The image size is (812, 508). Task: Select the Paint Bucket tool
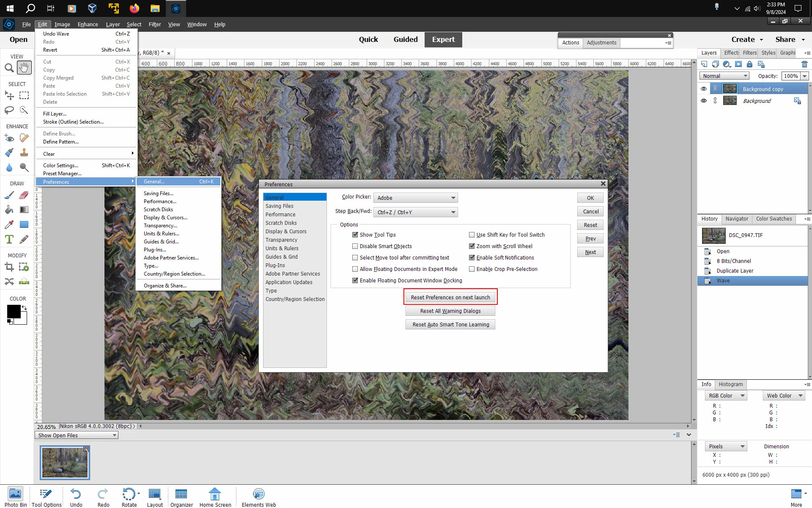[9, 210]
